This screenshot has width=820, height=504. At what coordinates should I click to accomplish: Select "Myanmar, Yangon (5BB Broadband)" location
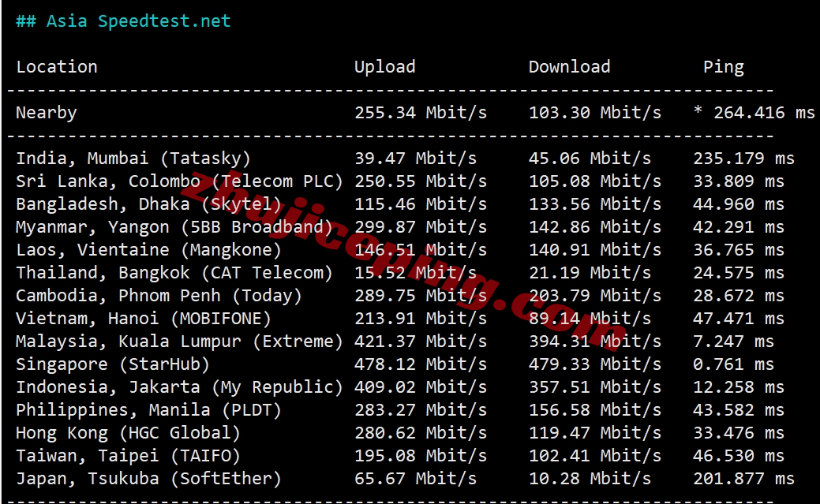tap(174, 227)
